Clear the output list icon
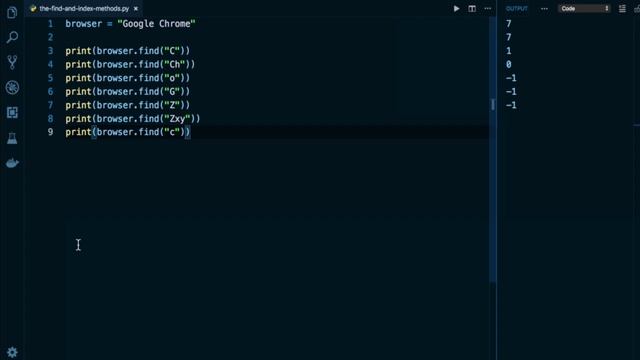Image resolution: width=640 pixels, height=360 pixels. pyautogui.click(x=622, y=9)
